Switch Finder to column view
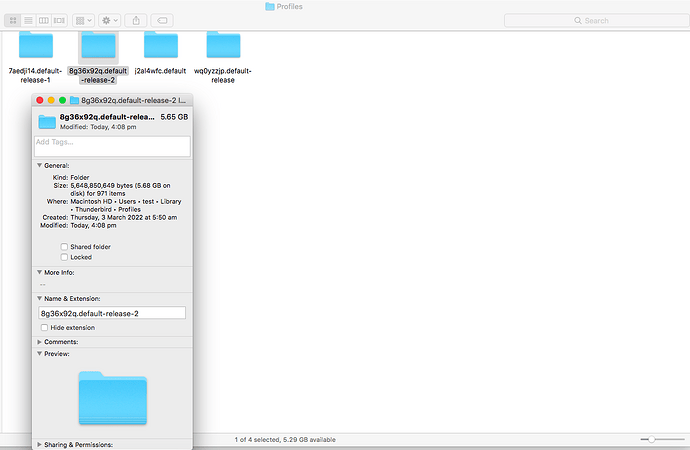The width and height of the screenshot is (690, 450). [x=44, y=20]
